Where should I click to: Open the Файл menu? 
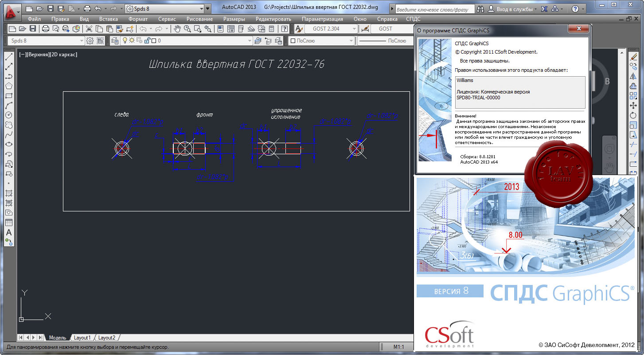(x=34, y=19)
